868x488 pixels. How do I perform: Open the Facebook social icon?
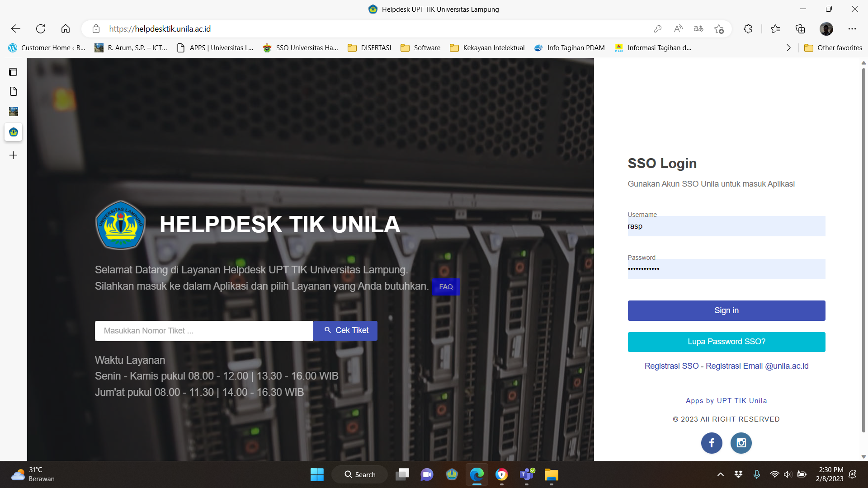click(712, 443)
